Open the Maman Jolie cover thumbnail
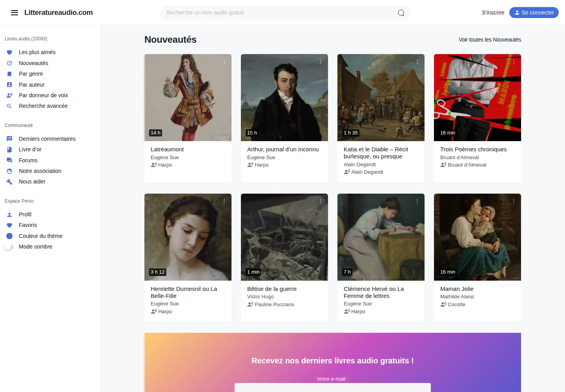Screen dimensions: 565x392 click(x=478, y=237)
